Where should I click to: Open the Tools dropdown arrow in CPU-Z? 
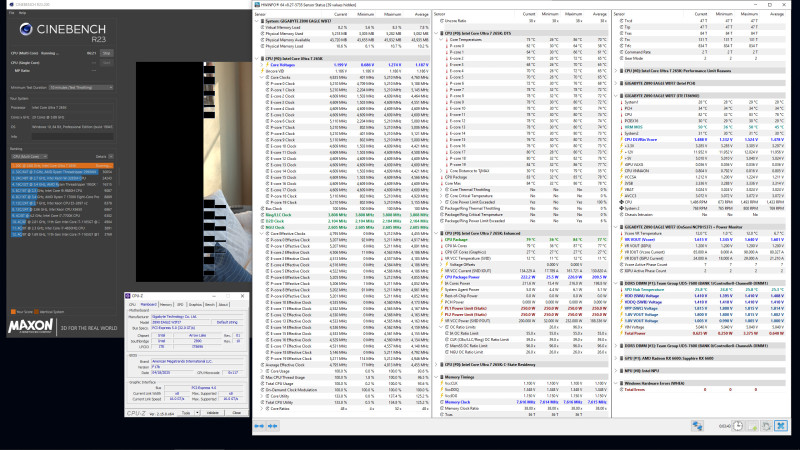point(197,413)
